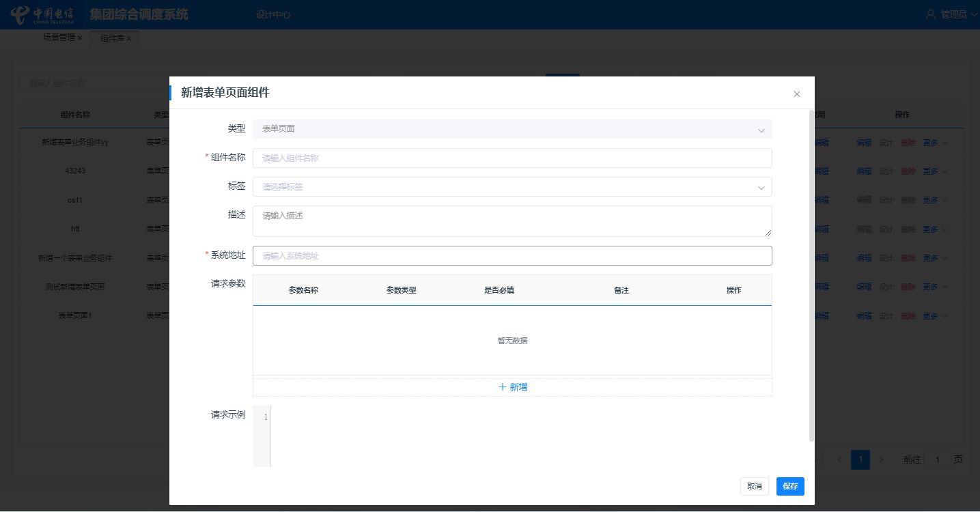Go to the previous page arrow
The image size is (980, 512).
839,460
